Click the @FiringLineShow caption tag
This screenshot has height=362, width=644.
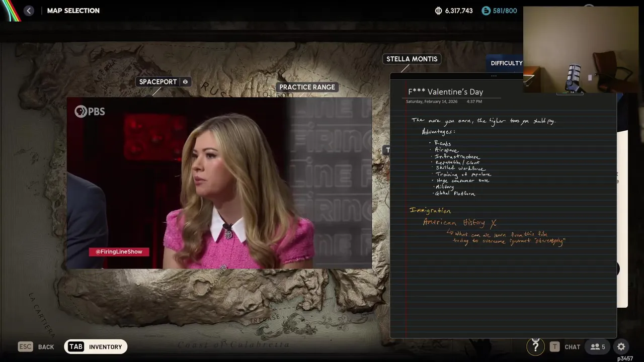point(119,252)
